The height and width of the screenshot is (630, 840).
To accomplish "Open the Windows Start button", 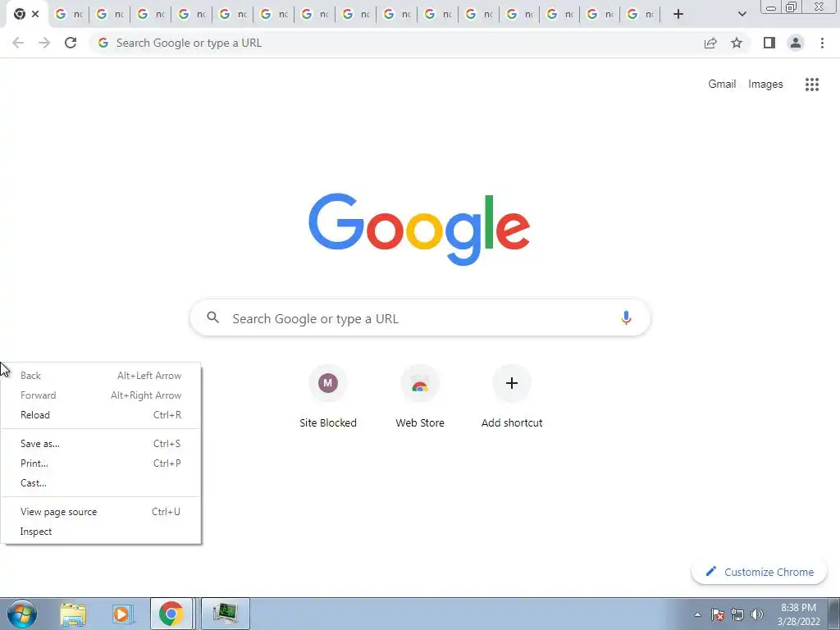I will [22, 614].
